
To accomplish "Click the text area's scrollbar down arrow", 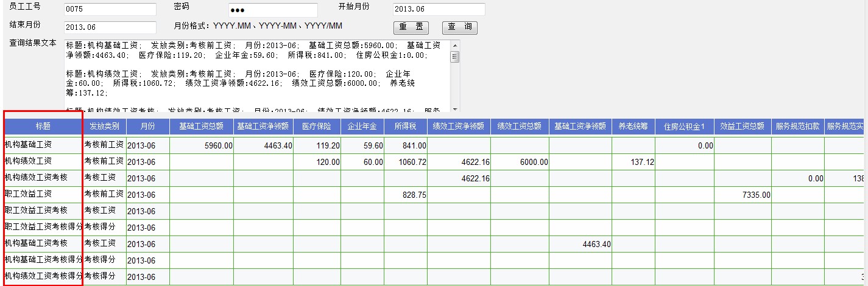I will pos(456,108).
